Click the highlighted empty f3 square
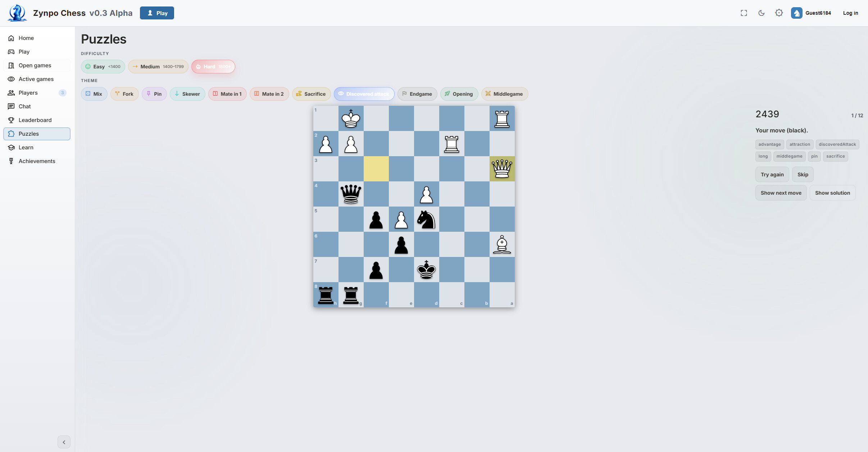 point(376,169)
